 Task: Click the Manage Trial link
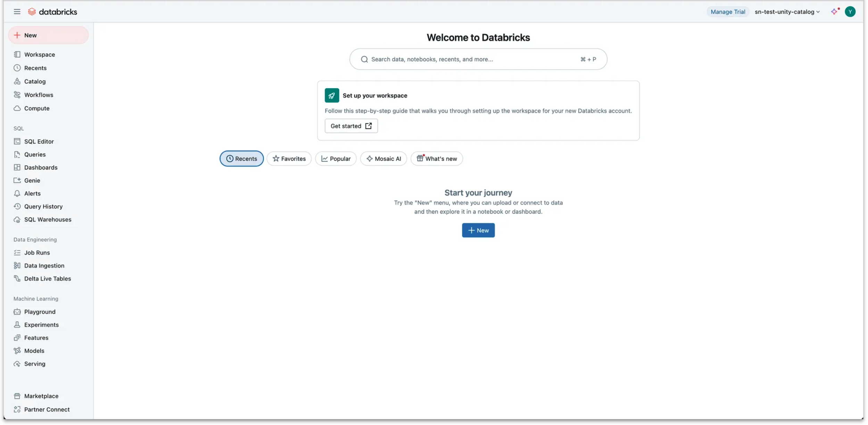(728, 11)
